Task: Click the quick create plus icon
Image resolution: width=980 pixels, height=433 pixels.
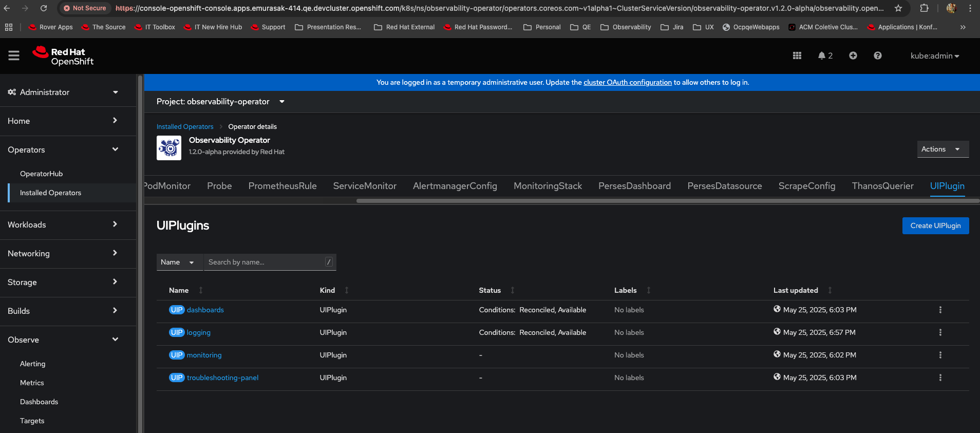Action: (x=853, y=55)
